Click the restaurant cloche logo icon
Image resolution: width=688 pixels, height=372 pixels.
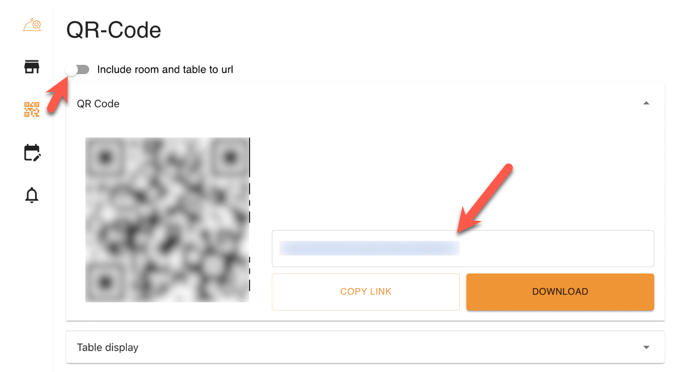(x=32, y=25)
